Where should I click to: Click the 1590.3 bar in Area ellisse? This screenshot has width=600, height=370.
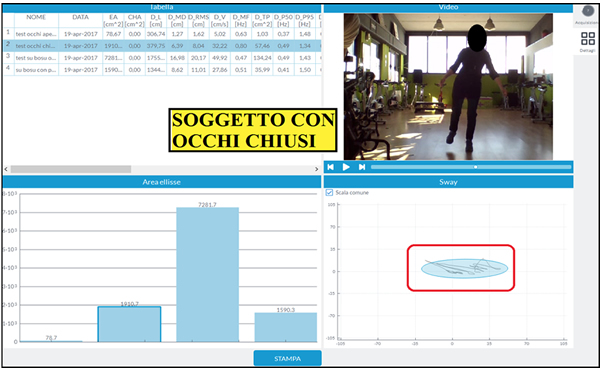click(x=286, y=327)
